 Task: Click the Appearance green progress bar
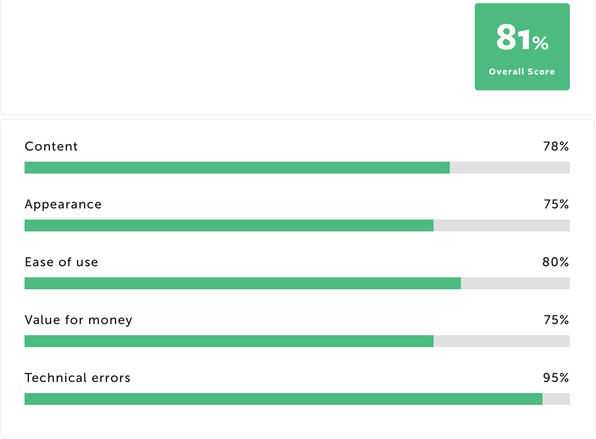(x=229, y=225)
